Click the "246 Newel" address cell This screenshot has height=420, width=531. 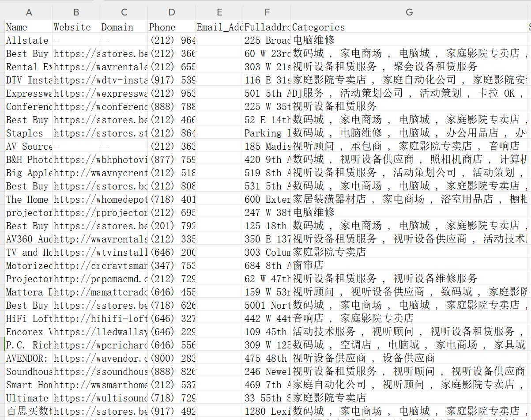[x=267, y=371]
